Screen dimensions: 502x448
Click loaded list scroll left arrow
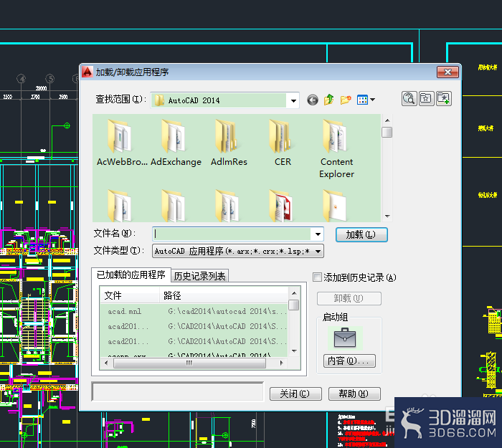pyautogui.click(x=106, y=363)
